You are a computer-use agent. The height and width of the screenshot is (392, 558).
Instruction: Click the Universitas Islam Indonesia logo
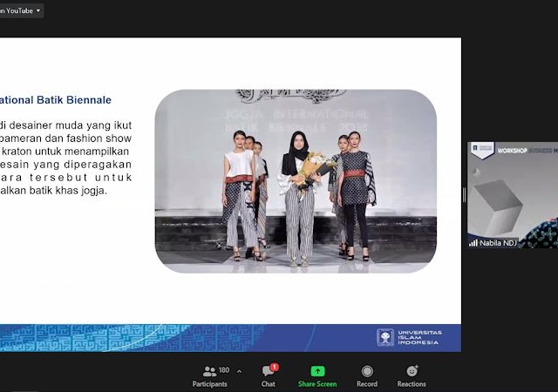click(409, 337)
